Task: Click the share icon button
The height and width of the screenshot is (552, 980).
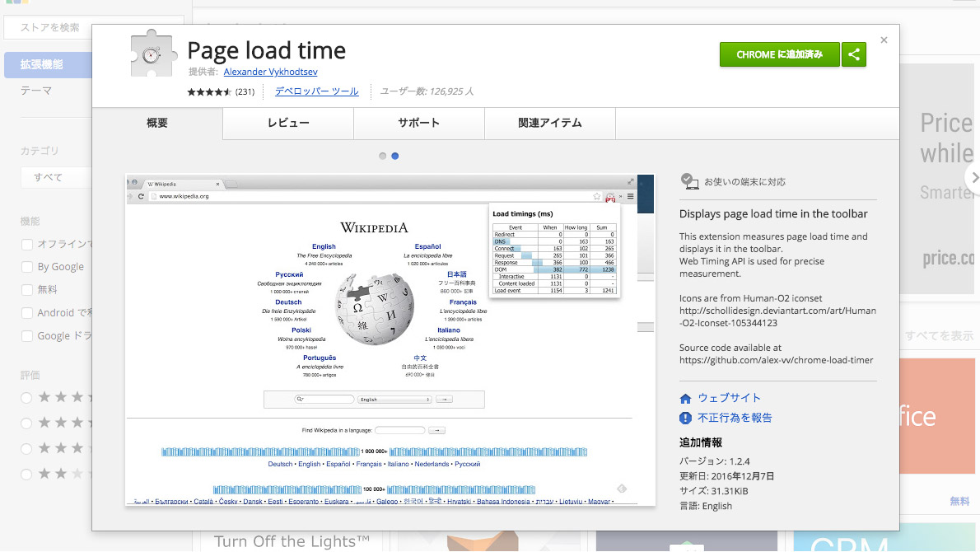Action: (x=854, y=54)
